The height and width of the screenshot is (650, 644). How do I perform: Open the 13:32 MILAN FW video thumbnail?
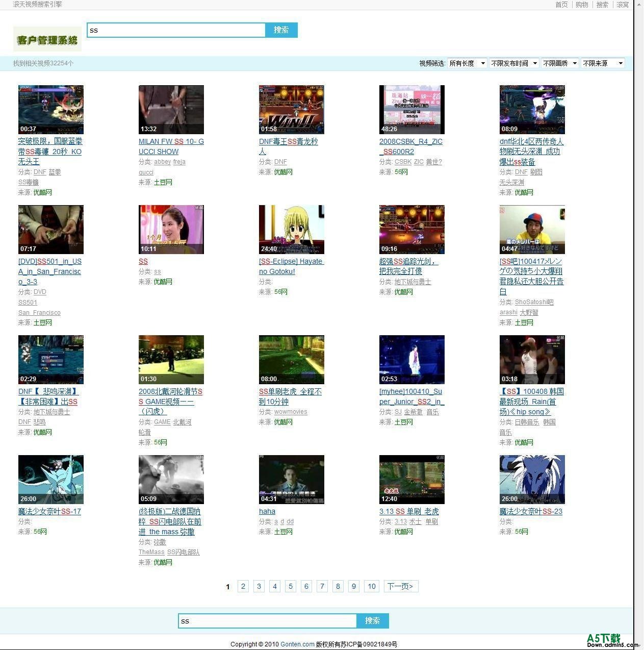pyautogui.click(x=171, y=109)
